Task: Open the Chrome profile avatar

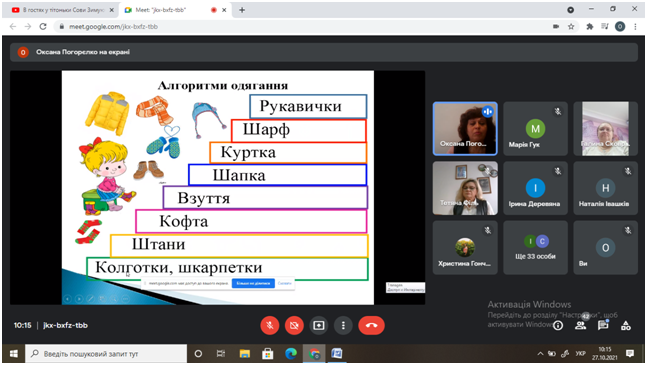Action: [620, 26]
